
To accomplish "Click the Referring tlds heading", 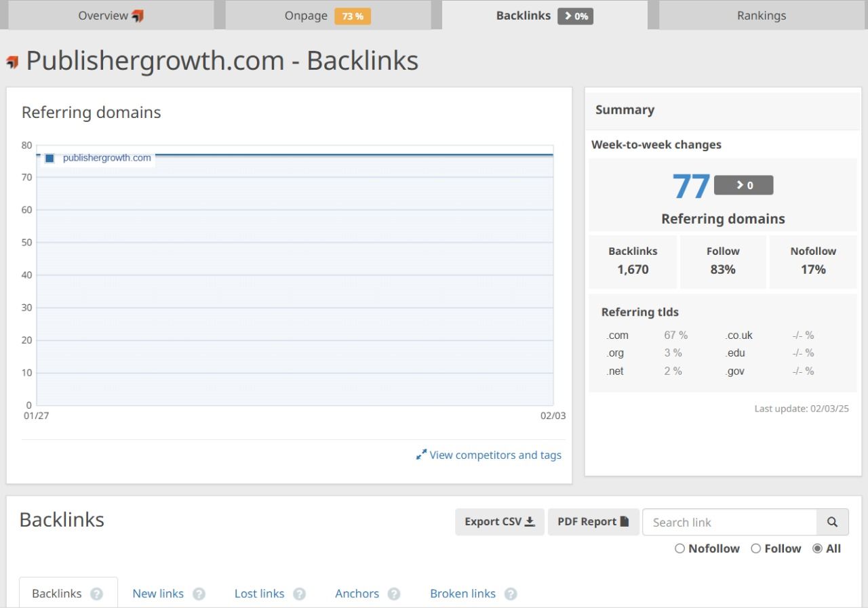I will tap(640, 312).
